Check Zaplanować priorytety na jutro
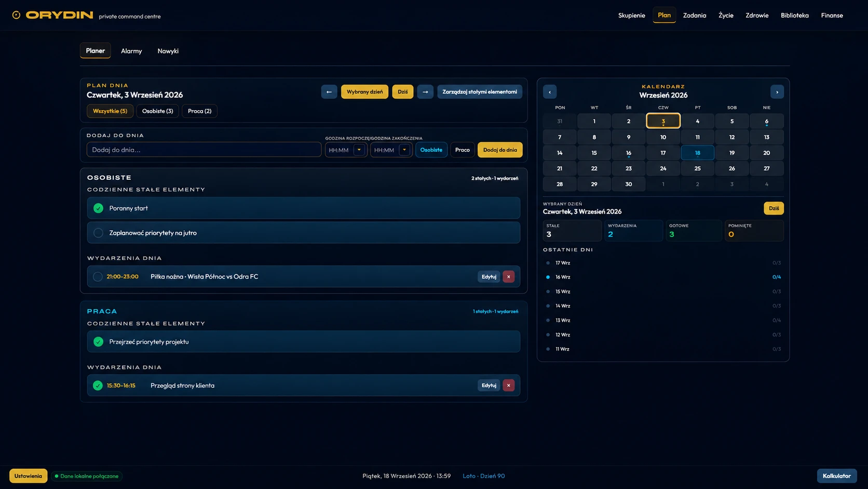Image resolution: width=868 pixels, height=489 pixels. click(x=98, y=233)
